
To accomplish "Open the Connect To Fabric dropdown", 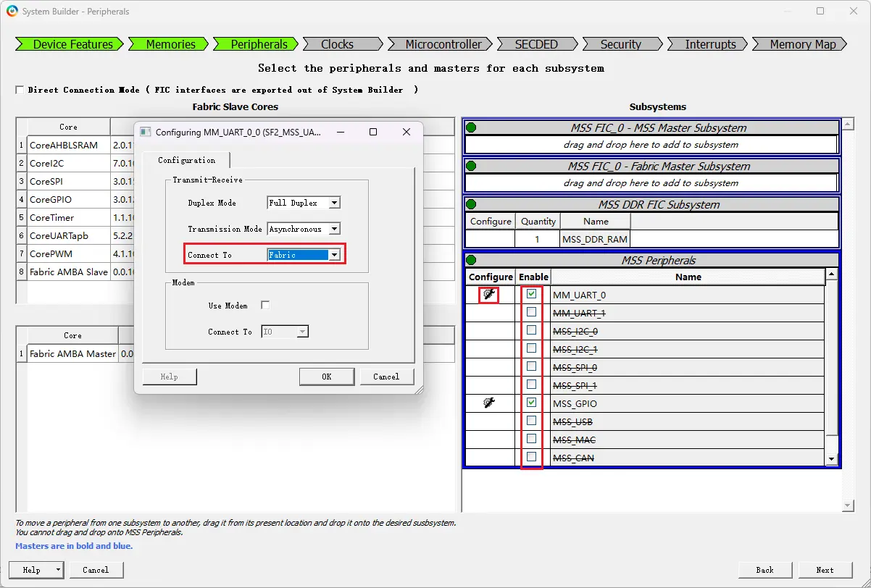I will (333, 255).
